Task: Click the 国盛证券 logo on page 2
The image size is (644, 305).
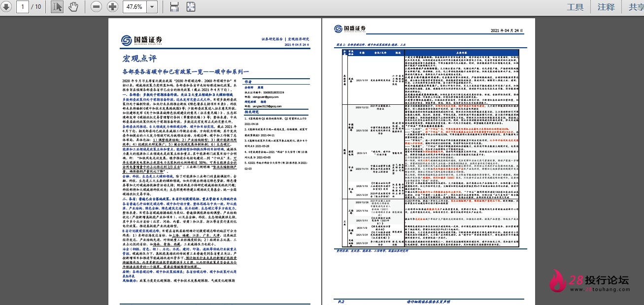Action: (x=350, y=29)
